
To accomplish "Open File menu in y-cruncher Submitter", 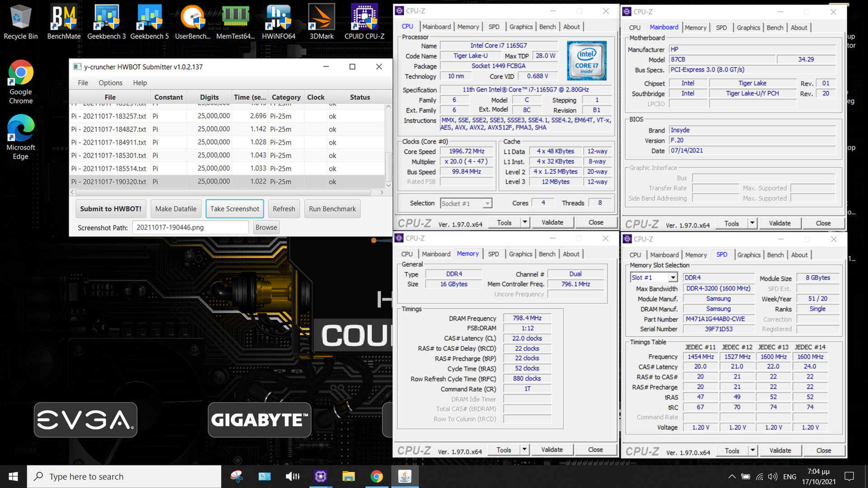I will coord(83,83).
